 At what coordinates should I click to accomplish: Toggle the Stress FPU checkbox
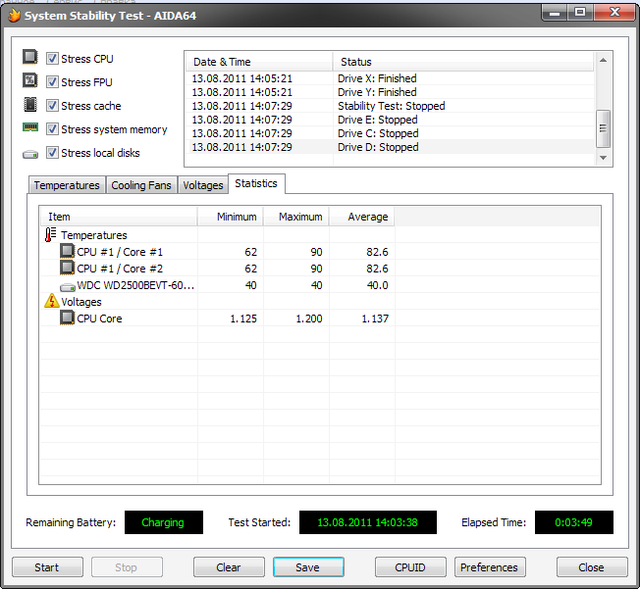point(52,82)
